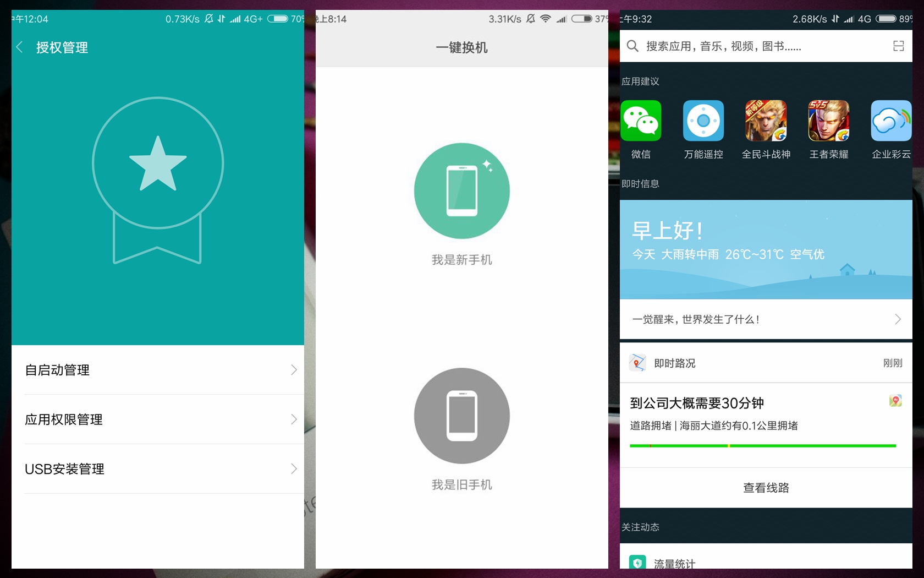Tap the 流量统计 card label
Image resolution: width=924 pixels, height=578 pixels.
(675, 563)
